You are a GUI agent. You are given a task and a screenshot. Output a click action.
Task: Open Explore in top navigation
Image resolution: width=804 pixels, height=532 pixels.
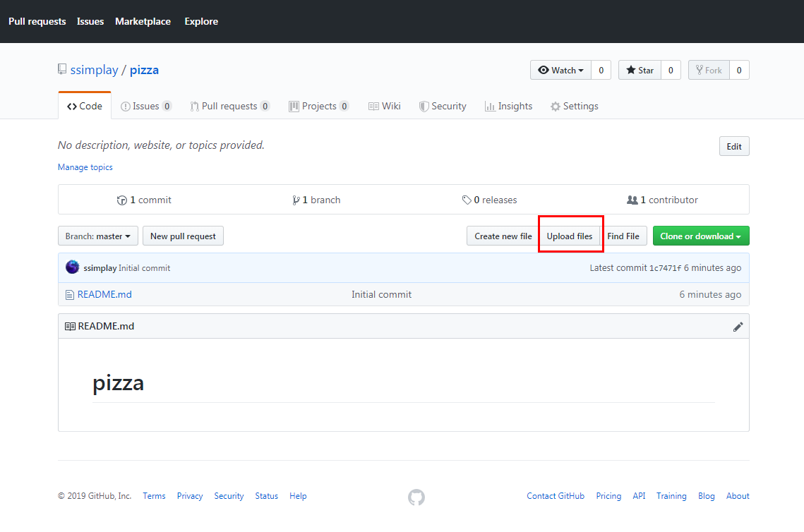point(201,22)
